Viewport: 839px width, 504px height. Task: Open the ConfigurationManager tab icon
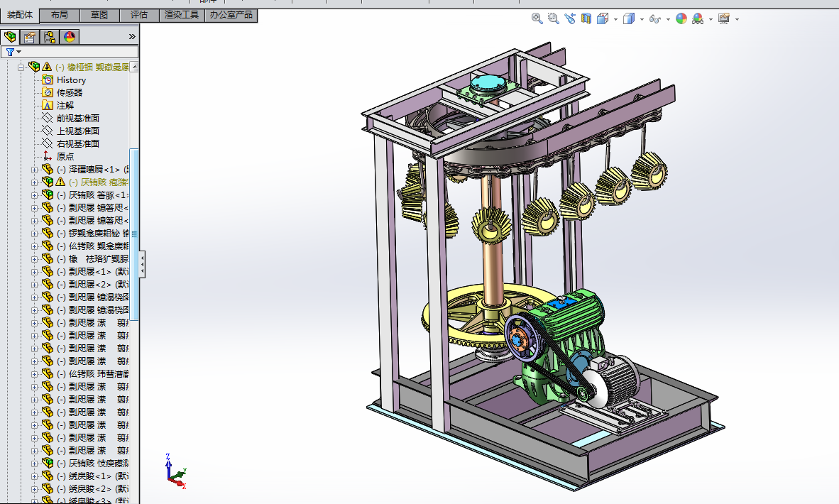pos(50,36)
